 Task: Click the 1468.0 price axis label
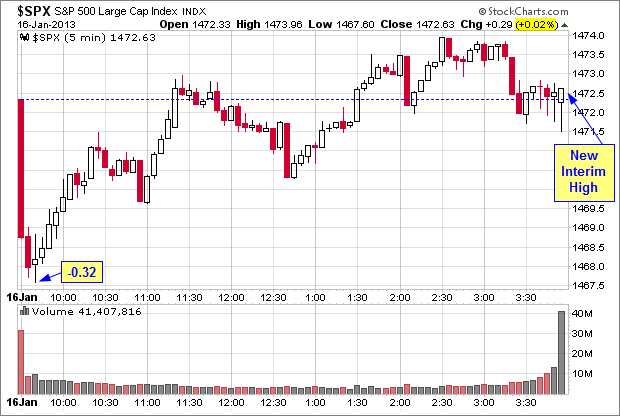pos(588,267)
